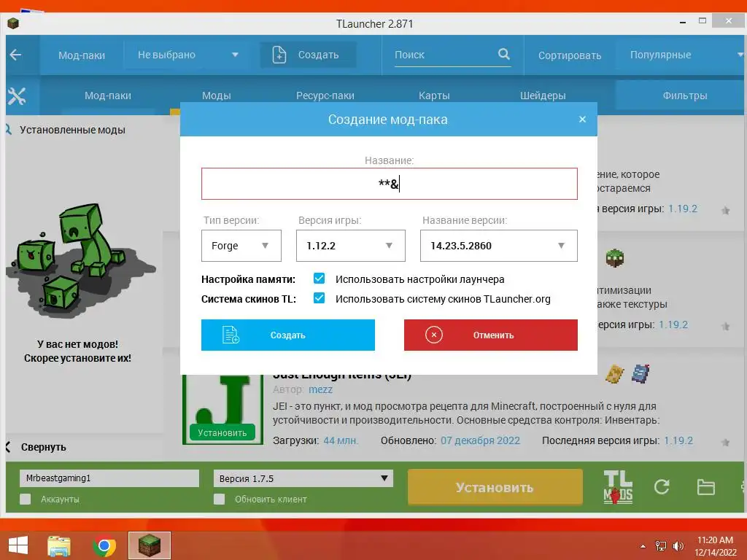This screenshot has width=747, height=560.
Task: Click the blue 'Создать' button in dialog
Action: (x=287, y=335)
